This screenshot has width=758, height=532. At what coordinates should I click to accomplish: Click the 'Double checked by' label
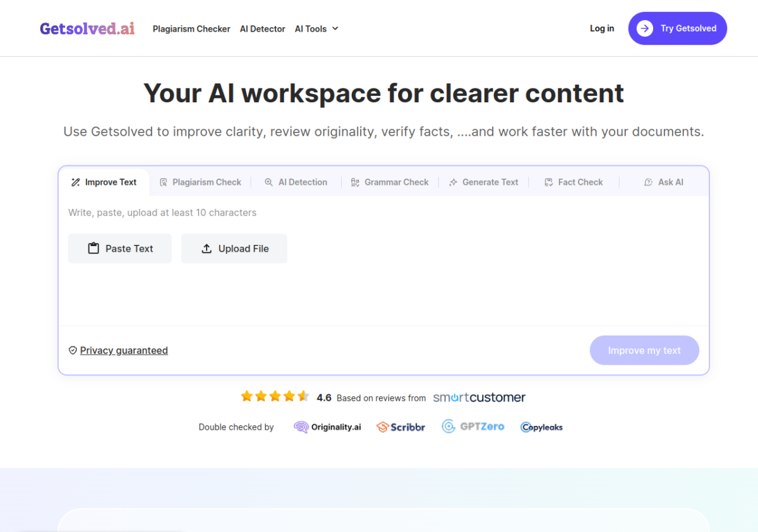[236, 427]
